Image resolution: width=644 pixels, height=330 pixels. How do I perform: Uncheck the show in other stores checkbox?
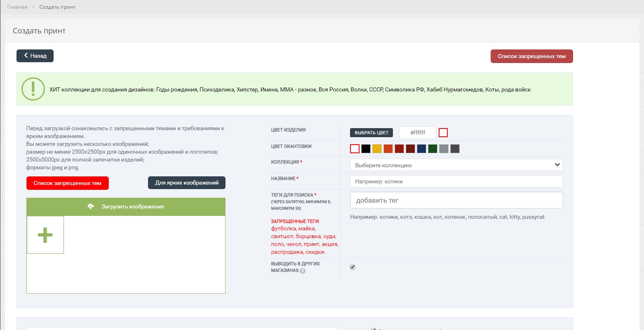point(353,267)
